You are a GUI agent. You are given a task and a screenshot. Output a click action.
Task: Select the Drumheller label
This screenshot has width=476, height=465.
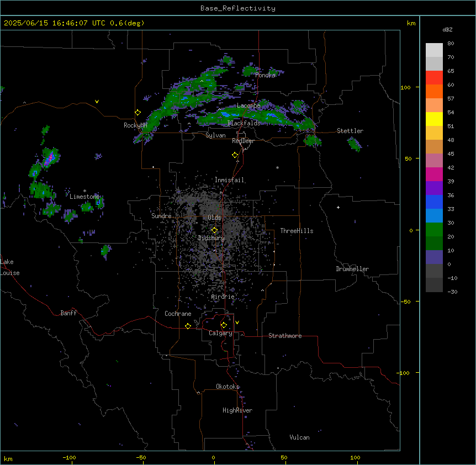click(x=352, y=269)
